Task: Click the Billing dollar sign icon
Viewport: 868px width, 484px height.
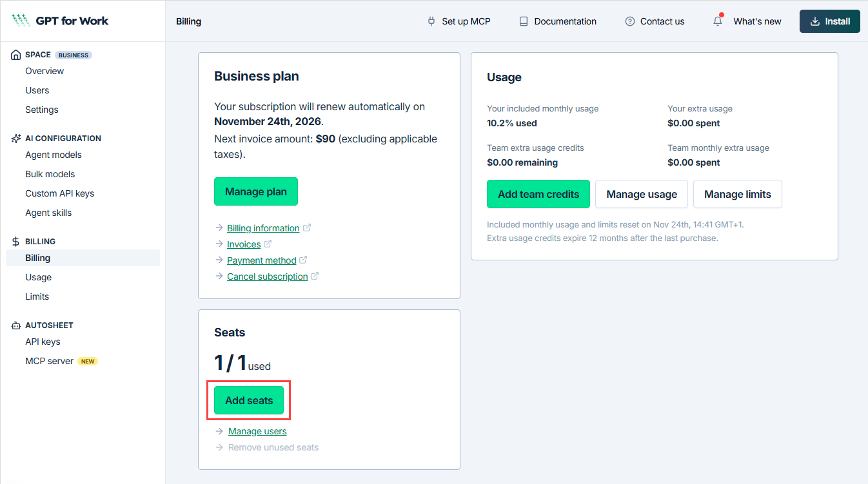Action: (16, 242)
